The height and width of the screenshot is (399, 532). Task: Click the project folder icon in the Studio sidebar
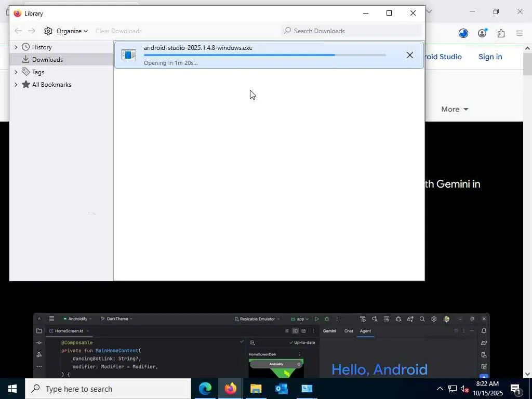point(39,331)
